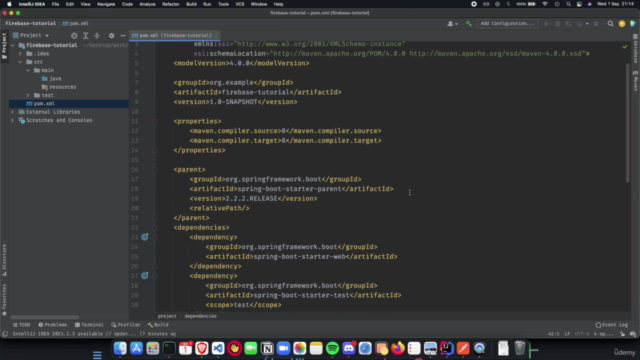Screen dimensions: 640x360
Task: Open Notion from the Dock
Action: pyautogui.click(x=267, y=348)
